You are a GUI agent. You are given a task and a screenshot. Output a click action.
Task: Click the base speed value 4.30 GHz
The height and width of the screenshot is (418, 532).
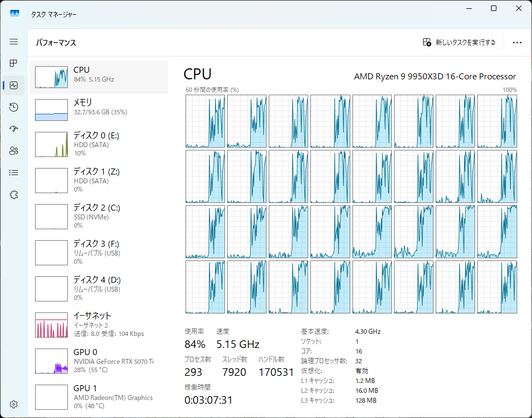(368, 332)
